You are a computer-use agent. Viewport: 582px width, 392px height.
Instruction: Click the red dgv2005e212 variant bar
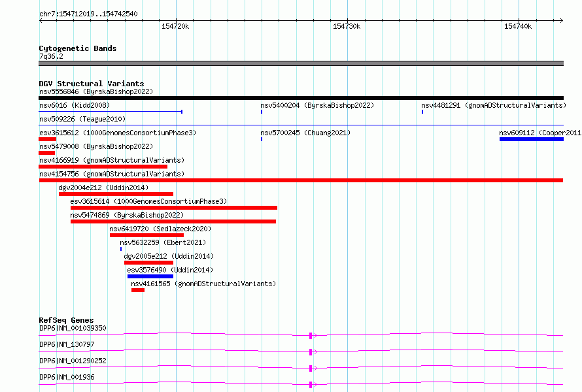click(x=149, y=263)
